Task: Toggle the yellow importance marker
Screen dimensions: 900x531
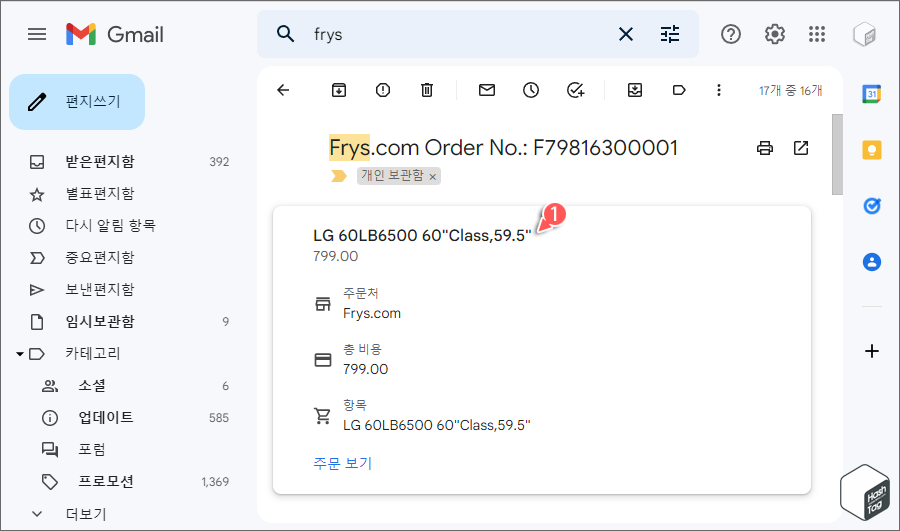Action: point(339,176)
